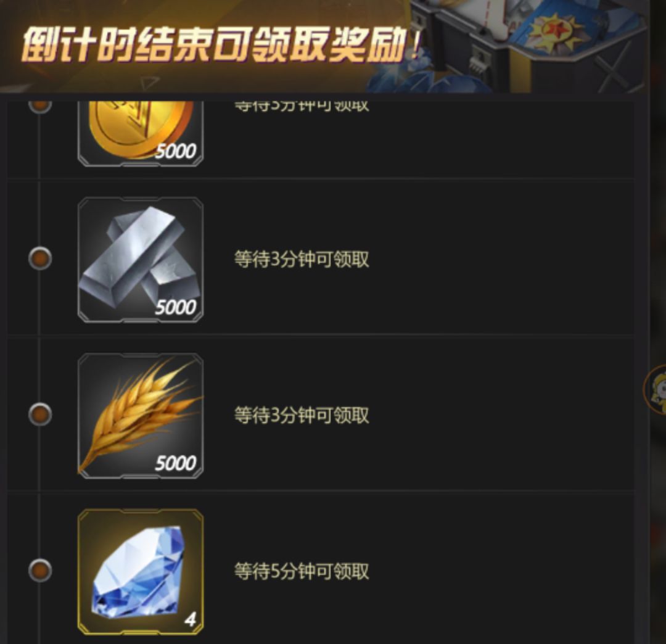Select timeline dot beside diamond reward

40,570
